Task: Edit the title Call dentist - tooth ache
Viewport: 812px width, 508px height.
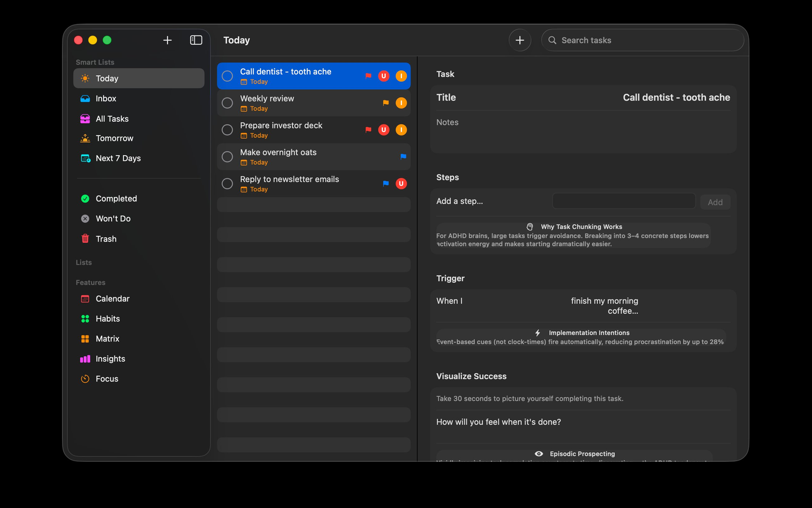Action: pos(676,98)
